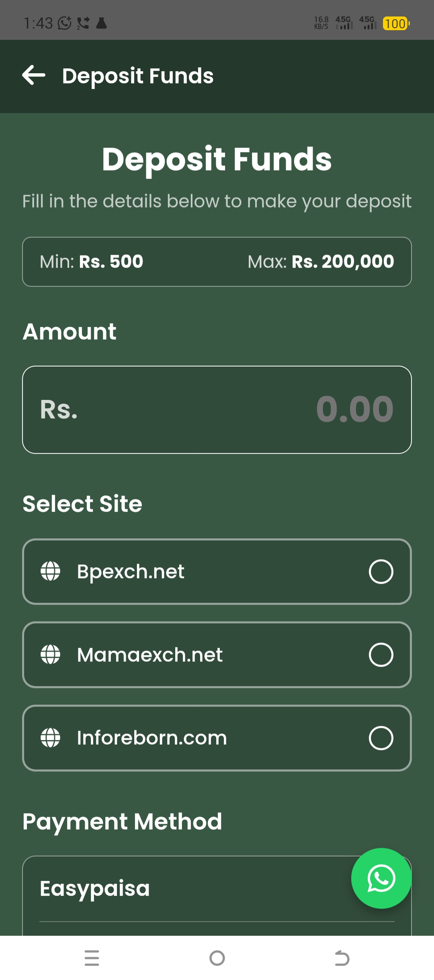Select the Inforeborn.com radio button
The image size is (434, 980).
click(x=381, y=737)
